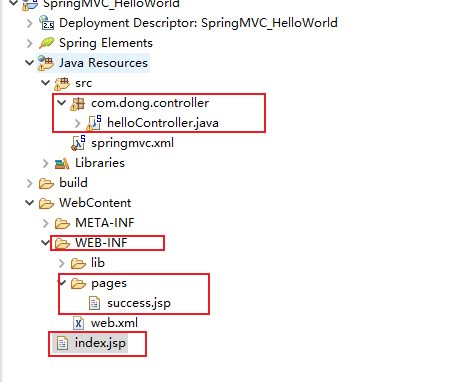Select the 'build' label
This screenshot has width=470, height=382.
73,183
